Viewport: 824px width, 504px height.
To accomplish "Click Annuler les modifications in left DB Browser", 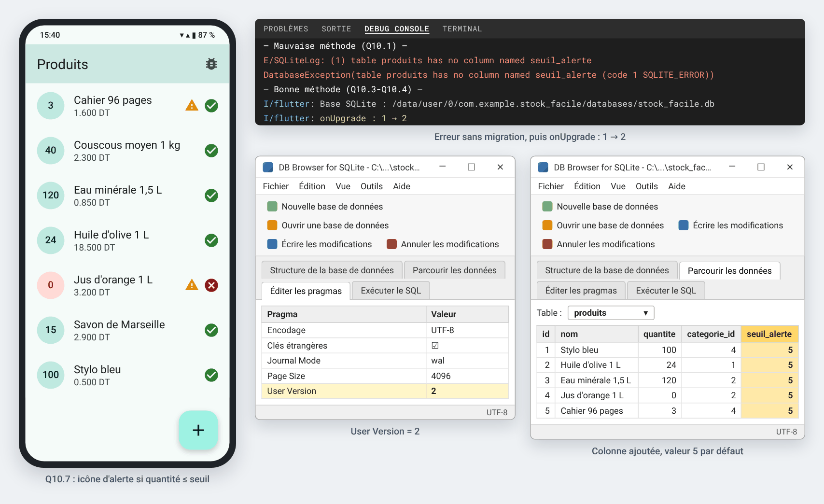I will click(443, 244).
